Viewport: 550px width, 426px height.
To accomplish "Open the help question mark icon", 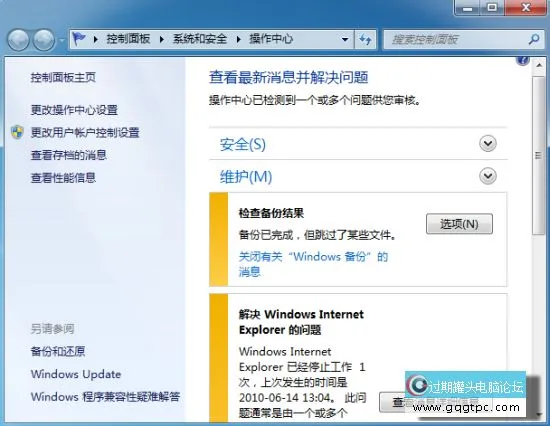I will pos(523,61).
